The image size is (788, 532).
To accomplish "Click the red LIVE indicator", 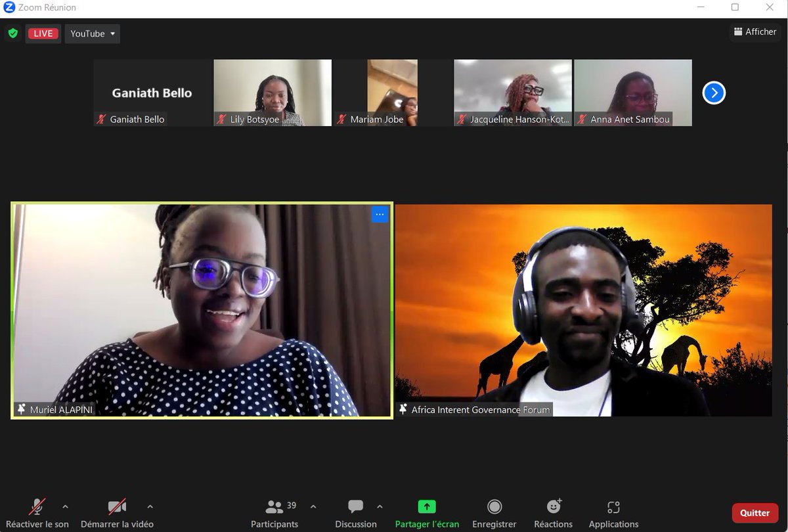I will click(x=43, y=33).
